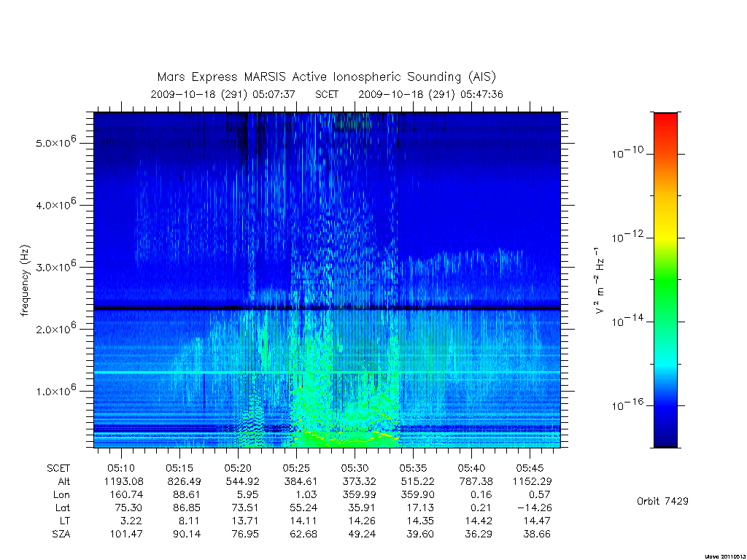747x560 pixels.
Task: Click latitude value '-14.26'
Action: (x=535, y=507)
